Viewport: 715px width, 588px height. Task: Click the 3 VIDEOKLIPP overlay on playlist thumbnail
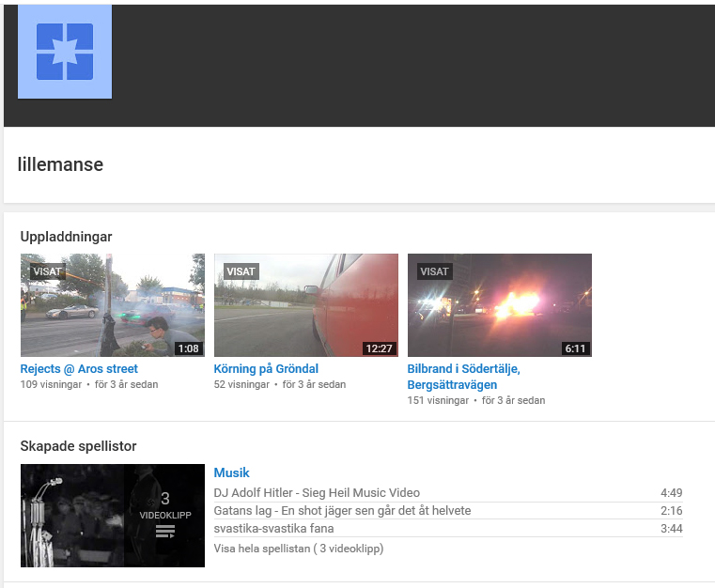[164, 516]
